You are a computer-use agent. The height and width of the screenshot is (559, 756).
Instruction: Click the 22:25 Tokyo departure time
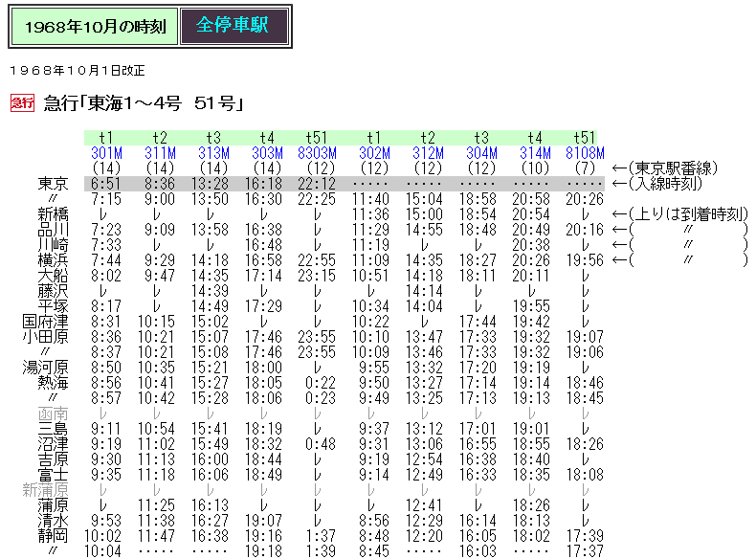tap(317, 199)
